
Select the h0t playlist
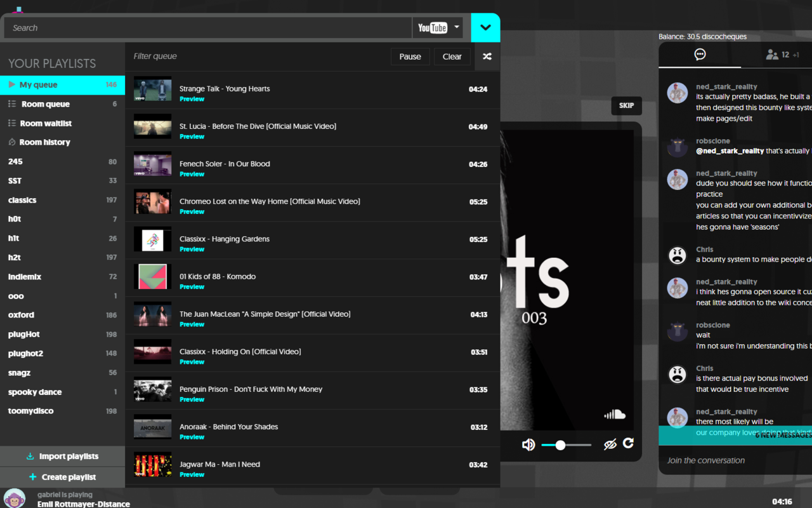click(x=62, y=219)
